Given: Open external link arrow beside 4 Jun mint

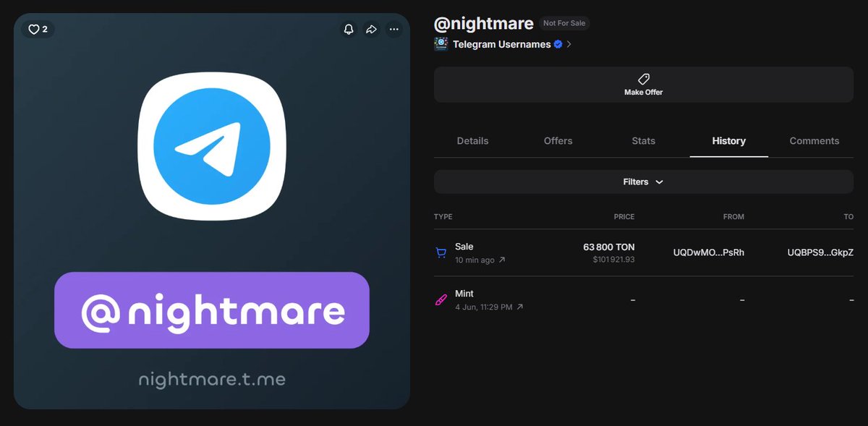Looking at the screenshot, I should click(x=519, y=307).
